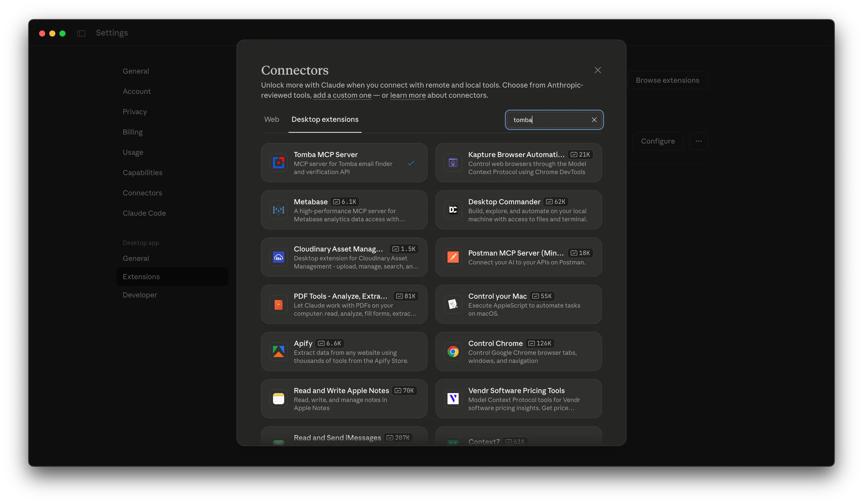Click the Configure button
Screen dimensions: 863x504
tap(658, 141)
